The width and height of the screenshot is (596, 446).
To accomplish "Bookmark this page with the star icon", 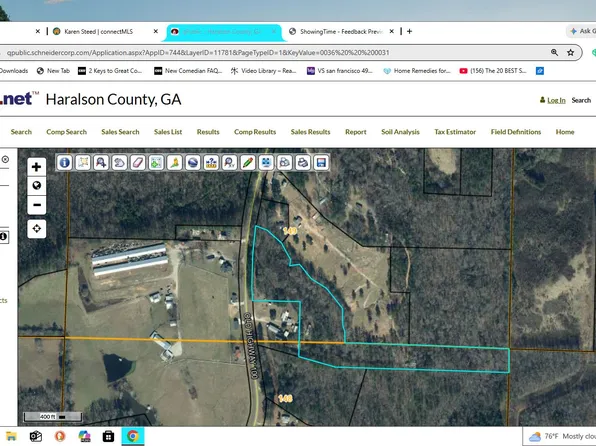I will pos(570,52).
